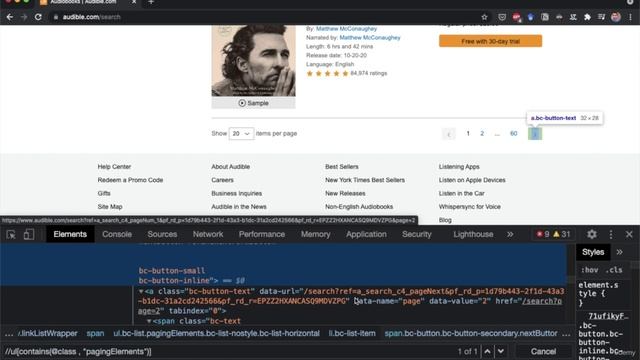Play the audiobook Sample
This screenshot has height=360, width=640.
253,103
